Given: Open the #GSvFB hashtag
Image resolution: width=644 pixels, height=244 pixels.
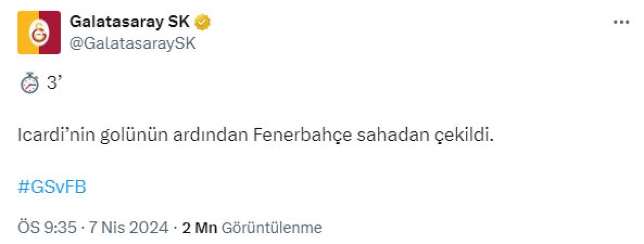Looking at the screenshot, I should pos(52,188).
